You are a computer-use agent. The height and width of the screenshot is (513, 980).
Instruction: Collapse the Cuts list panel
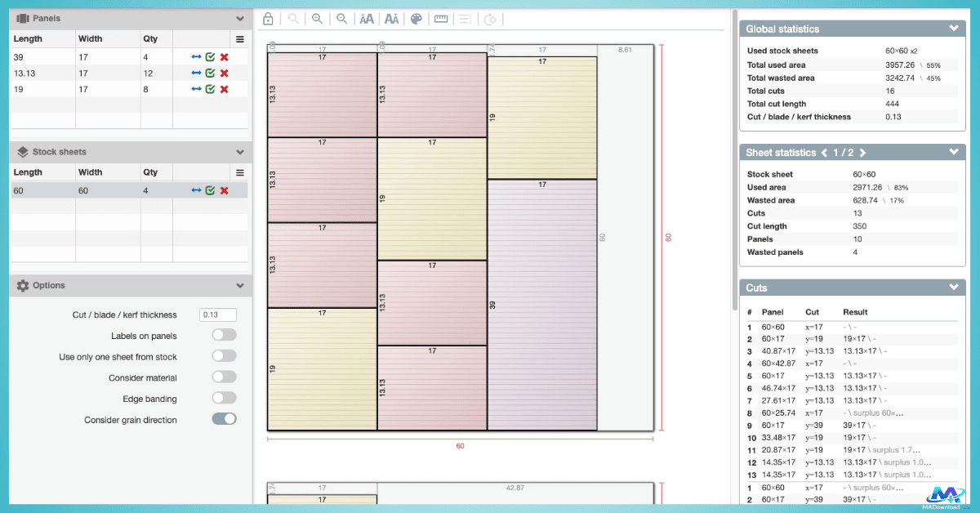click(954, 288)
